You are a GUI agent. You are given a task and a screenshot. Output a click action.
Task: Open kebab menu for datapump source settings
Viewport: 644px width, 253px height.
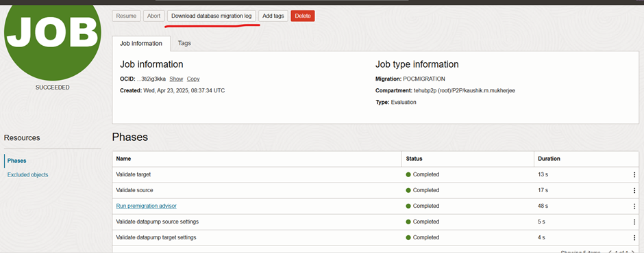click(634, 222)
